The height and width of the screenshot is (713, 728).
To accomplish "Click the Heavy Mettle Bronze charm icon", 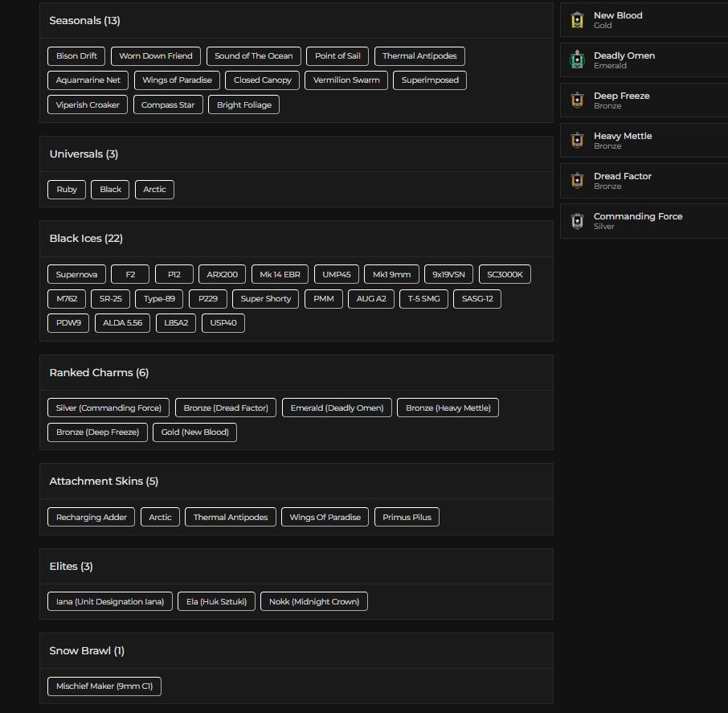I will 577,141.
